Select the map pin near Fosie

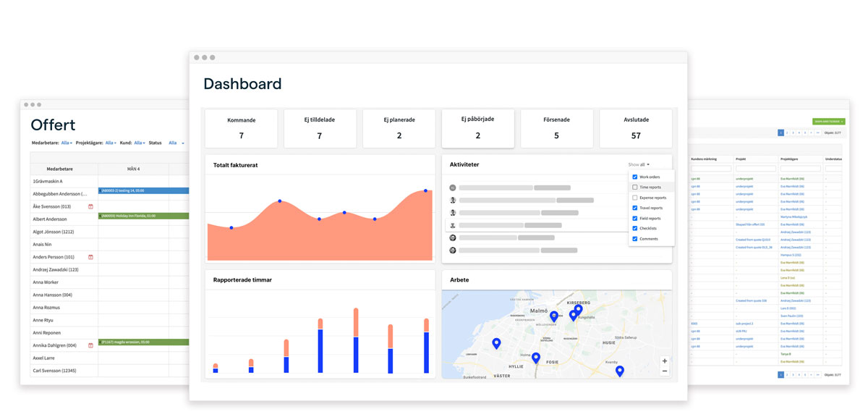pos(536,358)
